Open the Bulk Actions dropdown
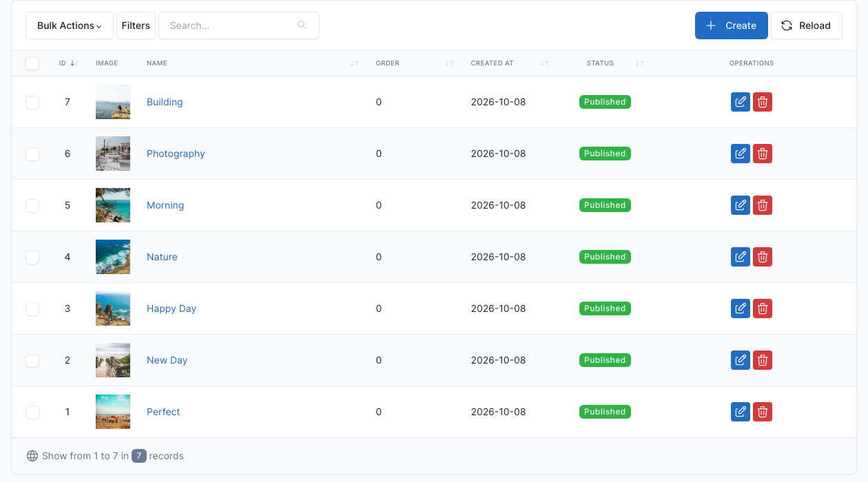The height and width of the screenshot is (482, 868). [x=70, y=25]
